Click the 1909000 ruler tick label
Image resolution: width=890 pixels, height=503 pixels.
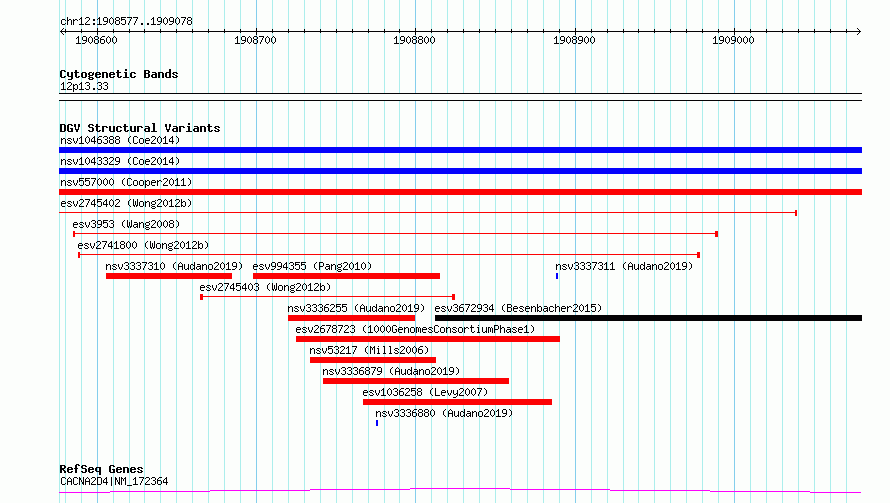[733, 40]
